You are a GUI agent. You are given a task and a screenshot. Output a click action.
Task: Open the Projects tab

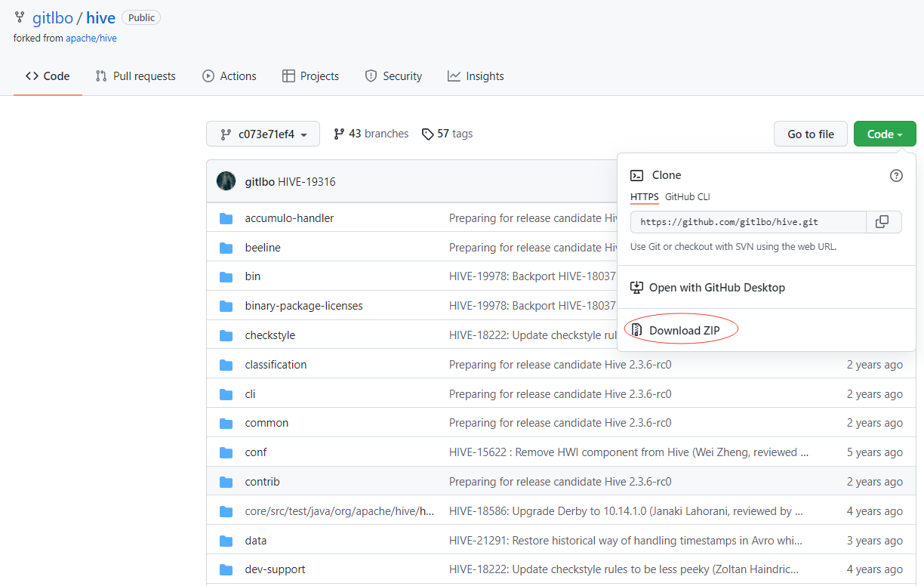310,76
